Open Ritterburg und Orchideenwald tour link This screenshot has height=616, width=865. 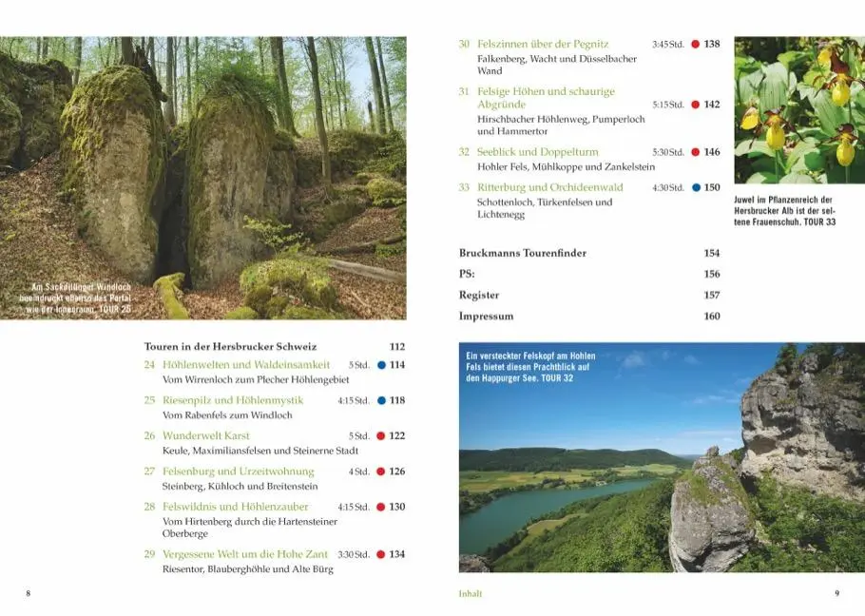550,187
